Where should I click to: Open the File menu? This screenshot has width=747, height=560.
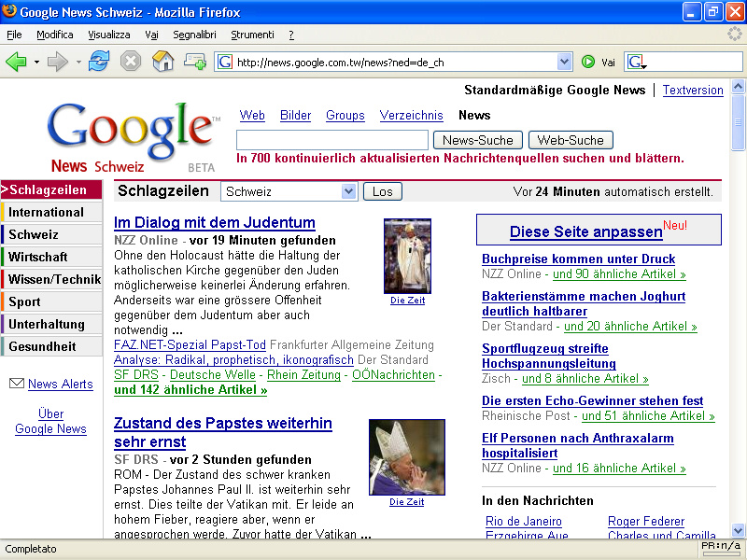point(14,35)
